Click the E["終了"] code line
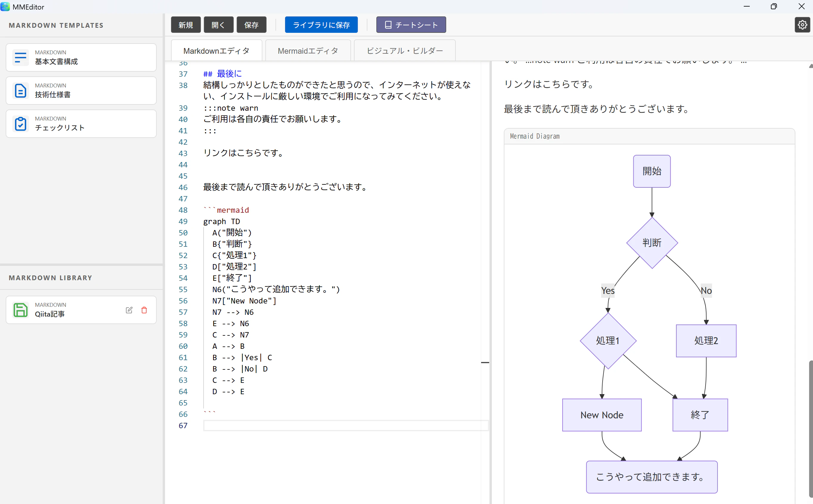Viewport: 813px width, 504px height. [x=232, y=278]
